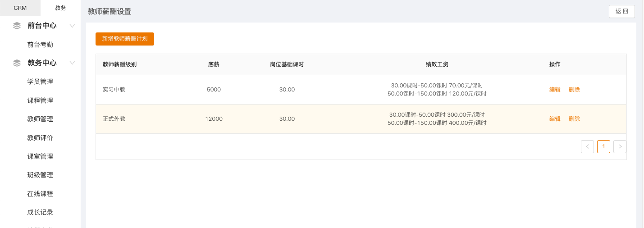Edit the 实习中教 salary plan
This screenshot has width=644, height=228.
click(555, 90)
